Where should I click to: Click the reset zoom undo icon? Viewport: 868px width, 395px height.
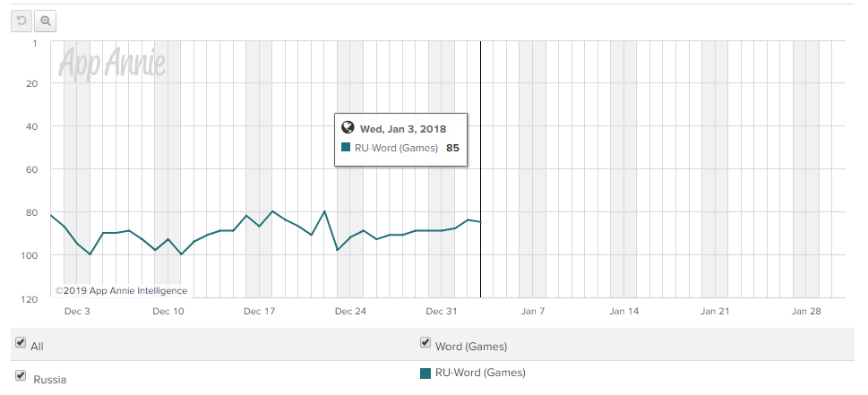(21, 21)
